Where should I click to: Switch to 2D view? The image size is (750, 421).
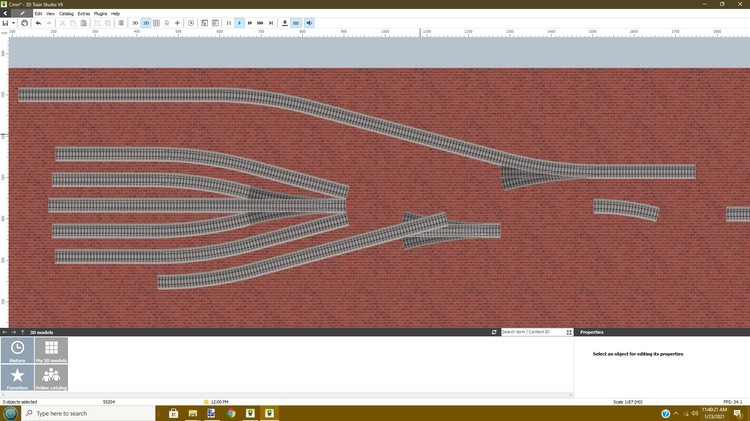pos(146,23)
